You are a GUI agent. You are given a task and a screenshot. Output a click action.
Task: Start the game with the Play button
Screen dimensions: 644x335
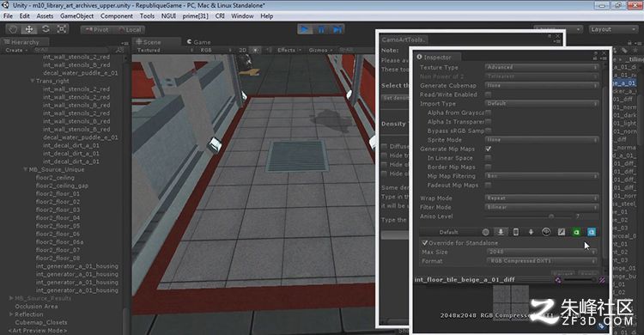[x=305, y=29]
